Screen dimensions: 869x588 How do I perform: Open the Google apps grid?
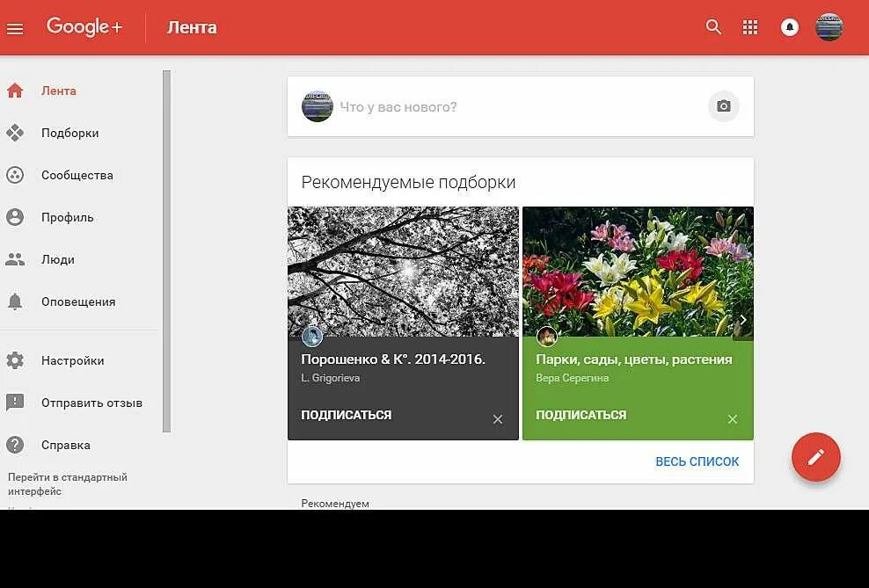(750, 27)
